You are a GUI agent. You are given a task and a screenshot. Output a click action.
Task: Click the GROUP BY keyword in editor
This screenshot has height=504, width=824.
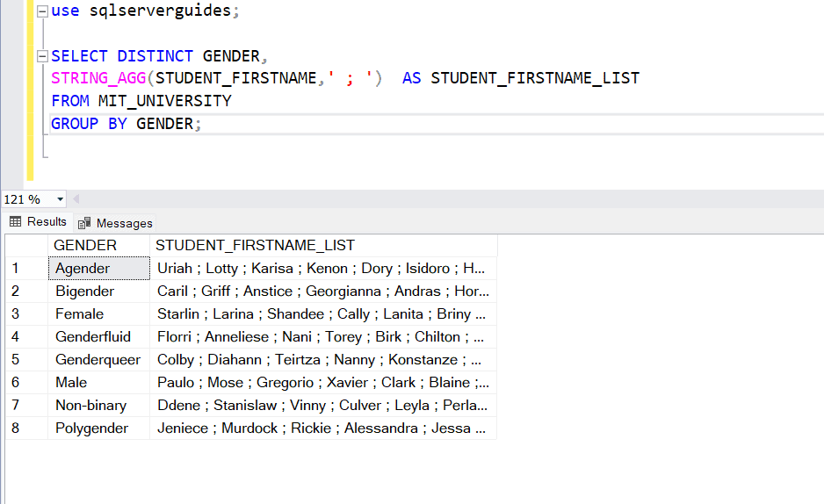click(x=89, y=124)
